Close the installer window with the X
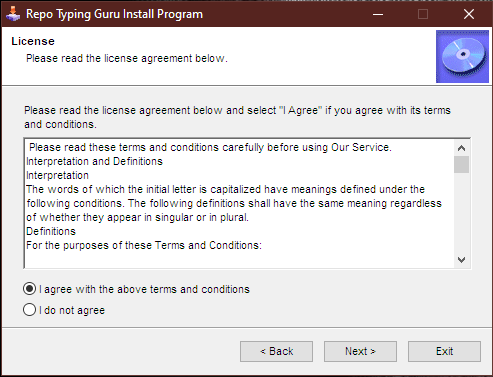 469,14
